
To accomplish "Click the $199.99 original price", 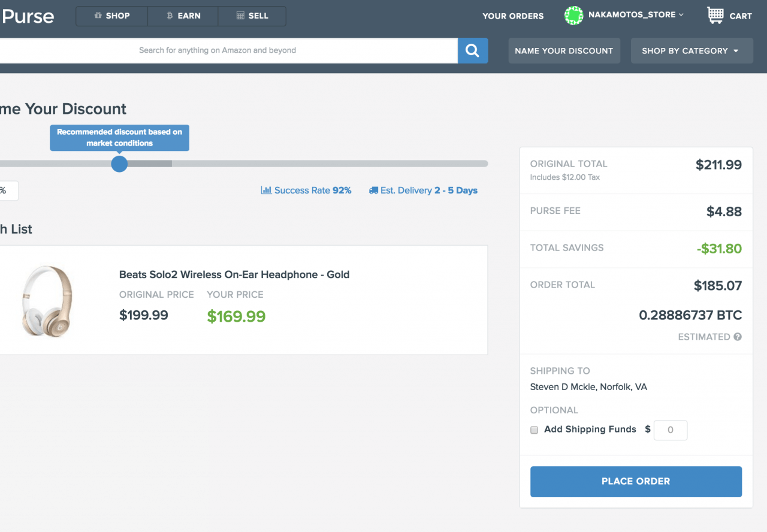I will [x=144, y=315].
